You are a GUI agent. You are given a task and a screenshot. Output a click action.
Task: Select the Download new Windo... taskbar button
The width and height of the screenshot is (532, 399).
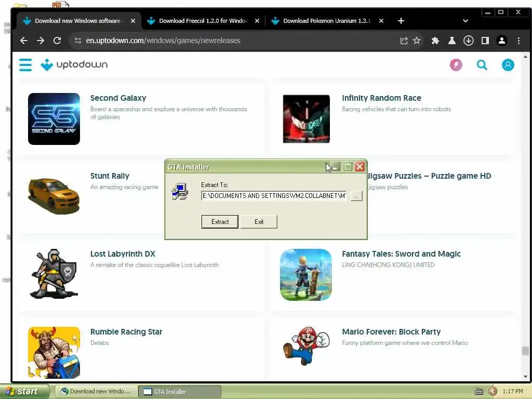click(96, 392)
